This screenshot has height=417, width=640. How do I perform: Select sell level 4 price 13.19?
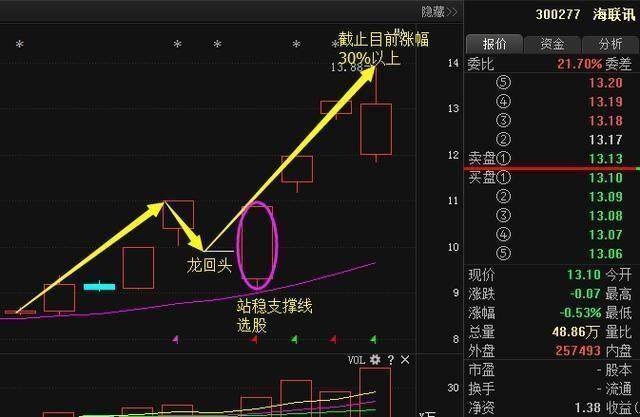coord(606,102)
